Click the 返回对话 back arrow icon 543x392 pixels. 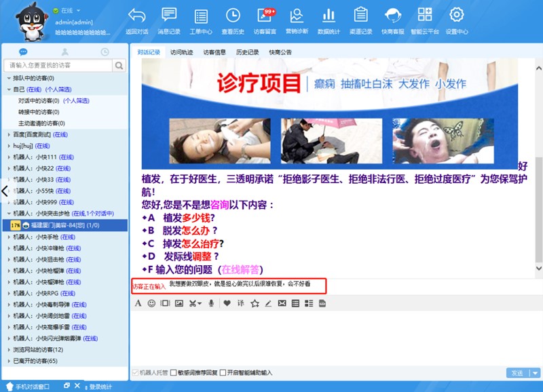coord(136,20)
